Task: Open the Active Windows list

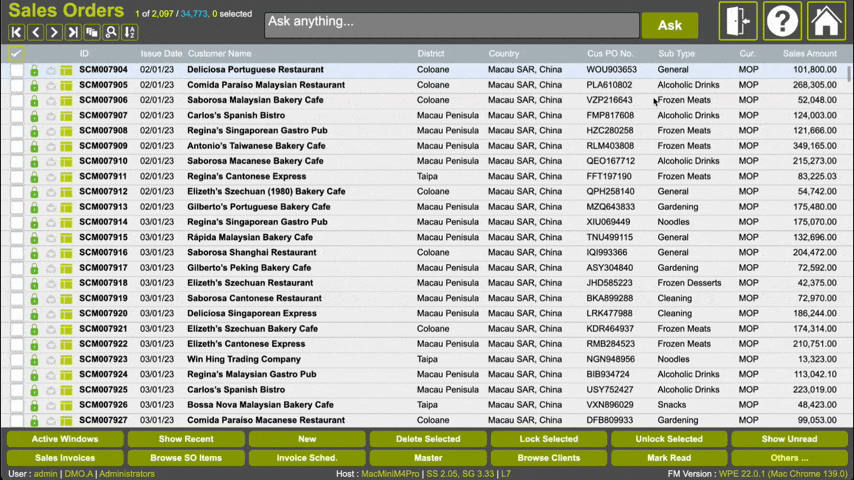Action: tap(65, 439)
